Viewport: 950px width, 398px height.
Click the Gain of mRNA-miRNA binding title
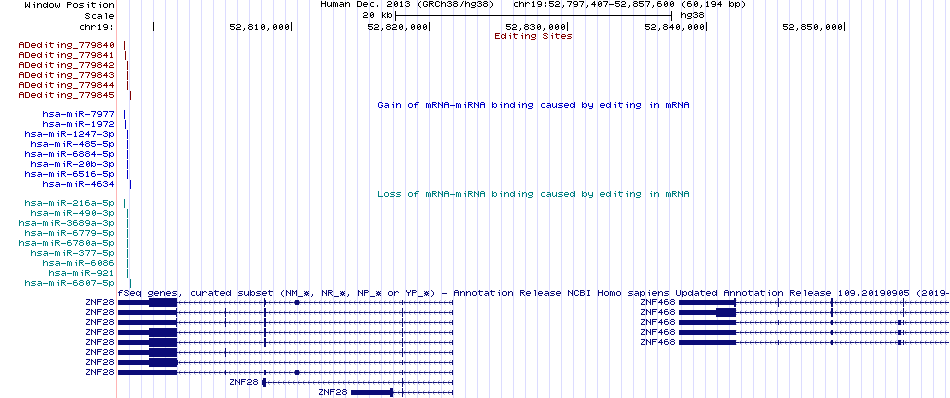(533, 105)
